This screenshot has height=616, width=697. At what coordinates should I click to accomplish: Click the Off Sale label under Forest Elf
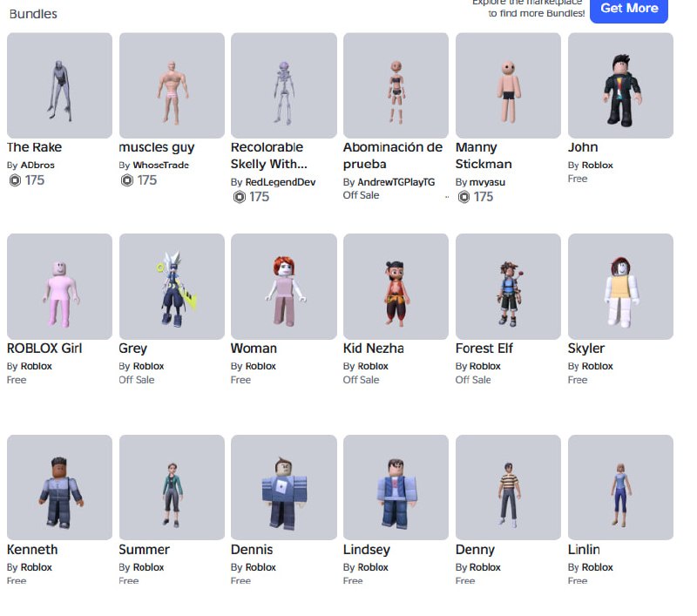473,380
